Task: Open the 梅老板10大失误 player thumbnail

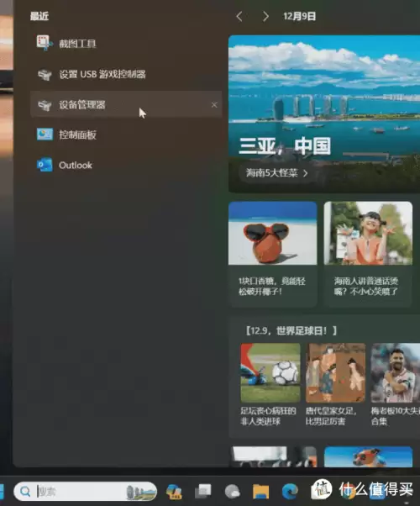Action: (396, 372)
